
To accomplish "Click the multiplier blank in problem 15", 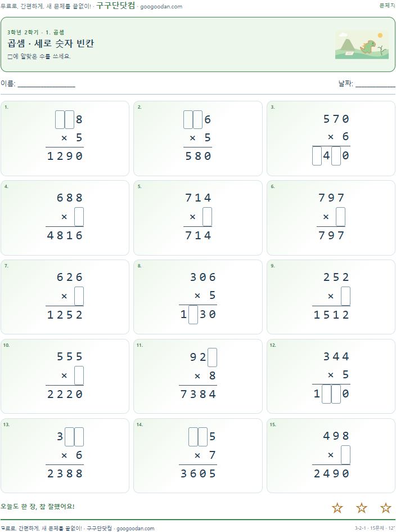I will pos(345,455).
